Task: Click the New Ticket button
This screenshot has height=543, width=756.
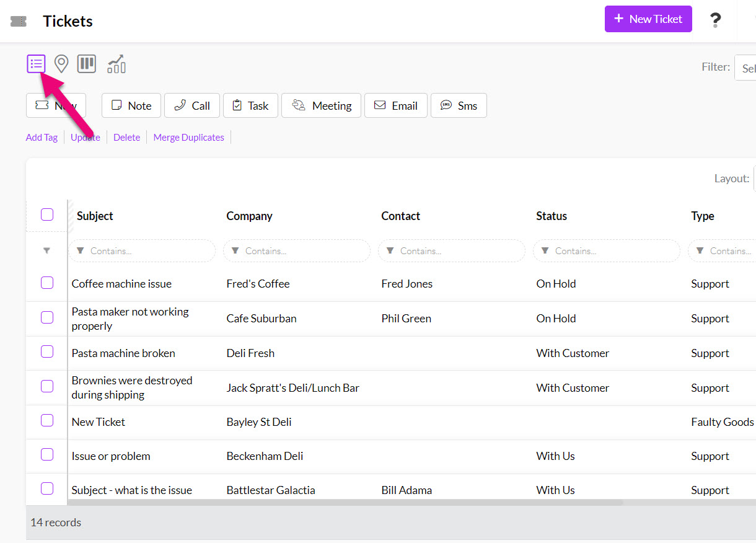Action: pyautogui.click(x=648, y=19)
